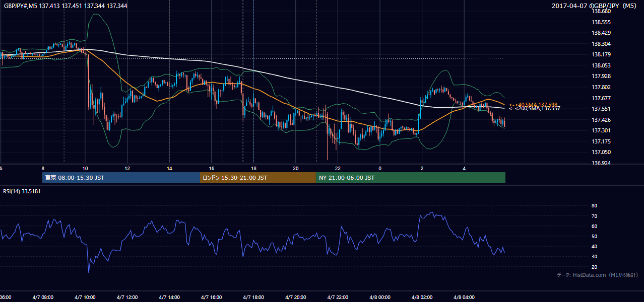The height and width of the screenshot is (302, 644).
Task: Click hour label 10 on price chart axis
Action: pyautogui.click(x=85, y=169)
